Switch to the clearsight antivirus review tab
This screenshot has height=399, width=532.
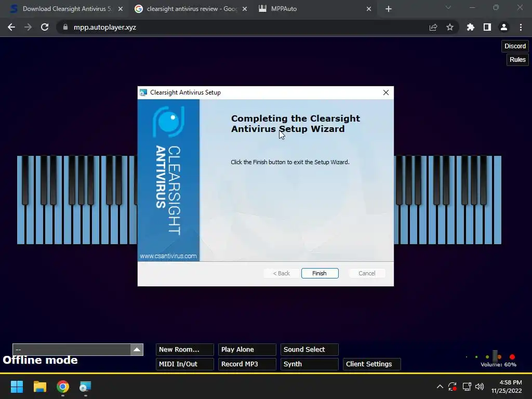tap(190, 9)
